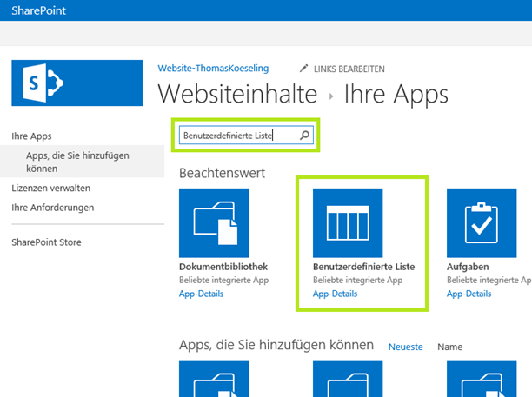Open SharePoint from the top bar

pyautogui.click(x=38, y=10)
